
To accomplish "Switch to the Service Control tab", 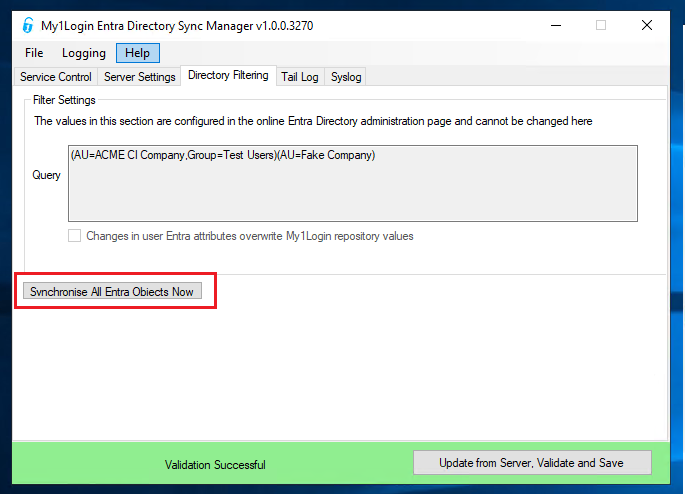I will (x=56, y=77).
